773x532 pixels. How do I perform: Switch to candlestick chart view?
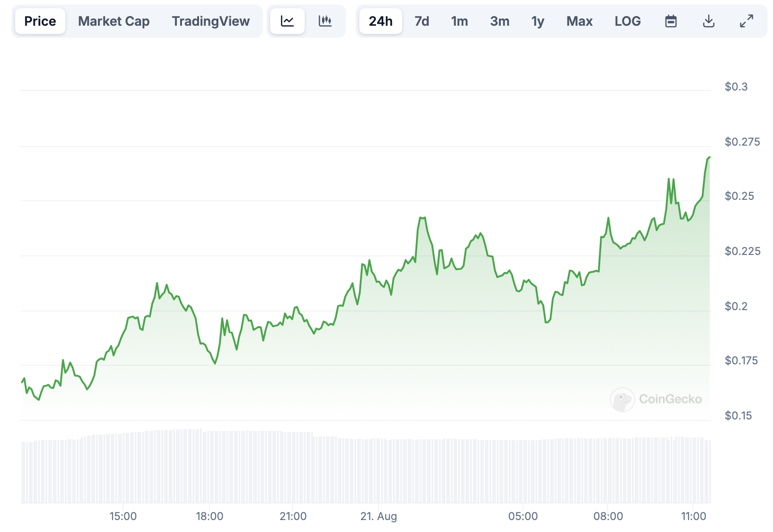325,21
